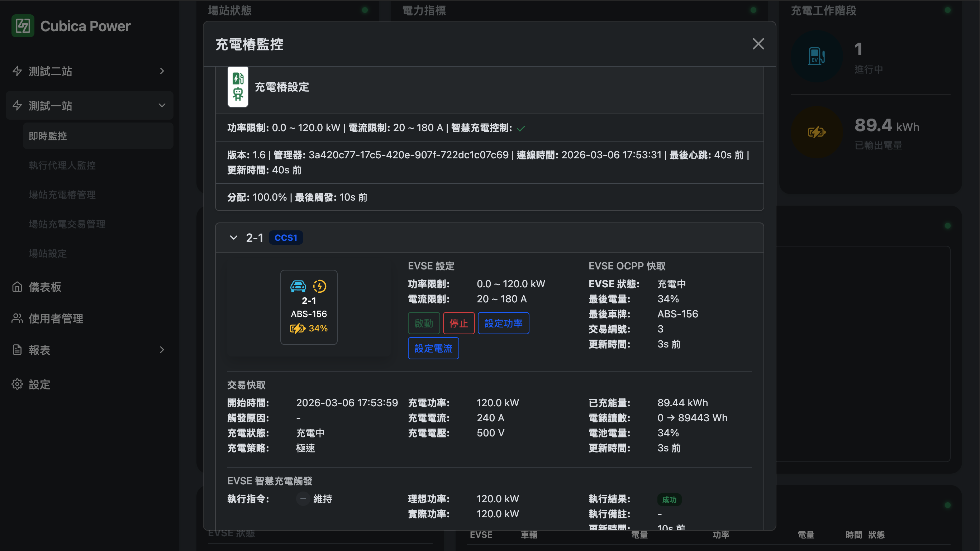The width and height of the screenshot is (980, 551).
Task: Expand the 報表 submenu arrow
Action: (162, 350)
